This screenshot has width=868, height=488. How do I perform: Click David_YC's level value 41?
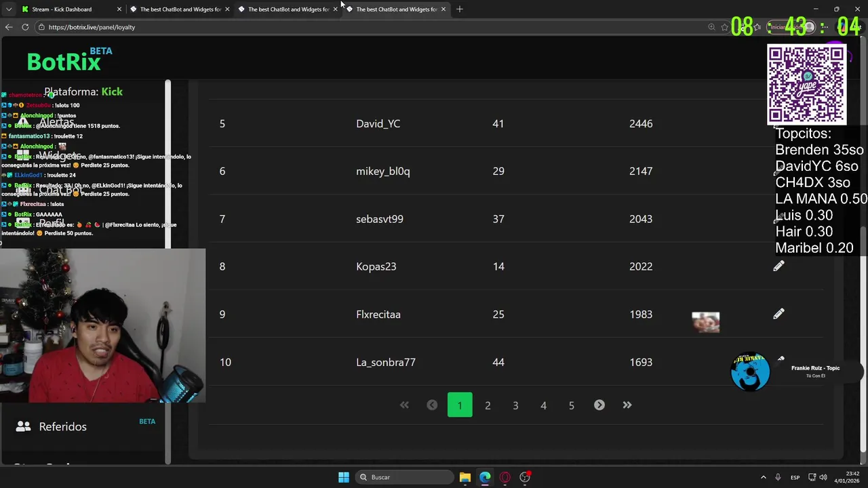click(498, 123)
